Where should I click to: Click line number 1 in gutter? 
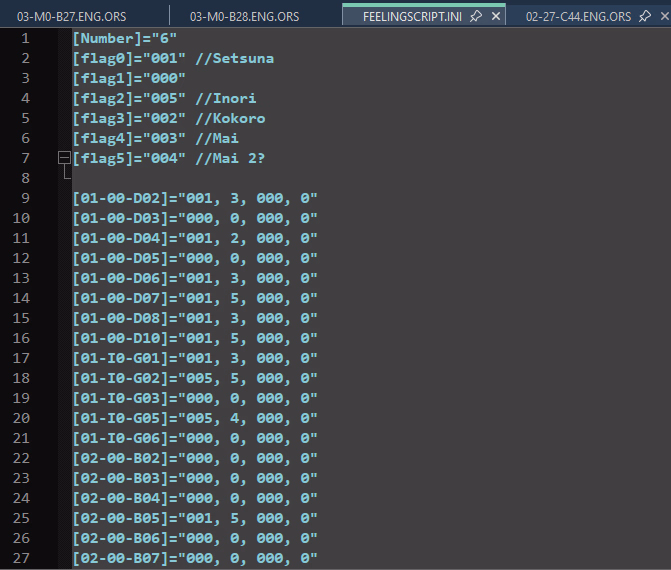tap(25, 39)
